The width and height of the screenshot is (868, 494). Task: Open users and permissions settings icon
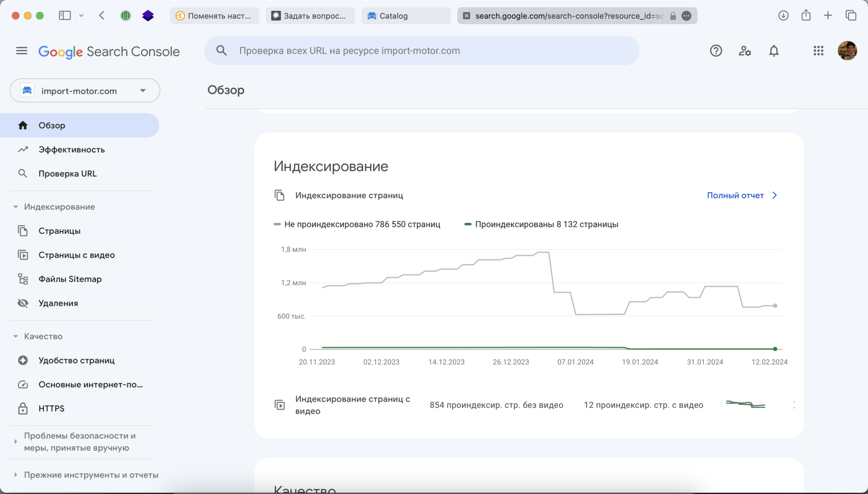745,51
